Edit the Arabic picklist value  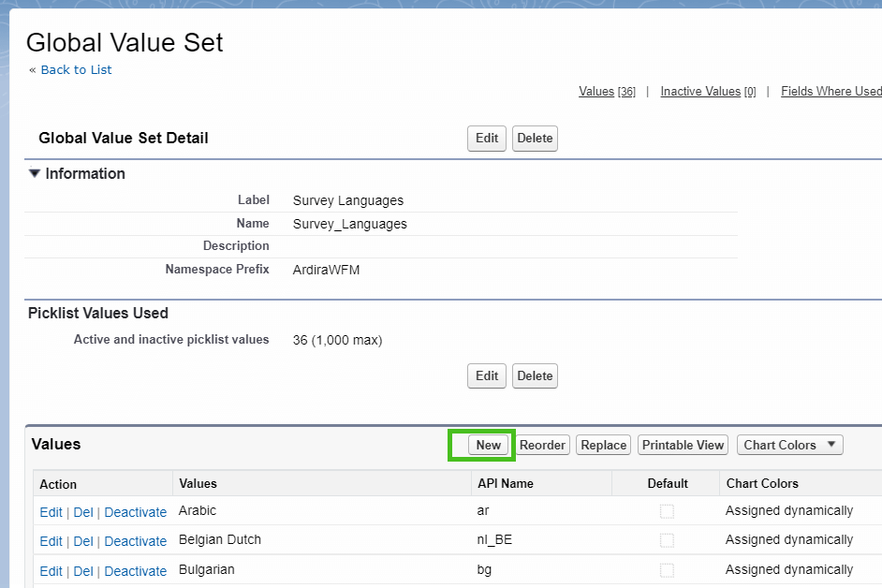click(51, 511)
